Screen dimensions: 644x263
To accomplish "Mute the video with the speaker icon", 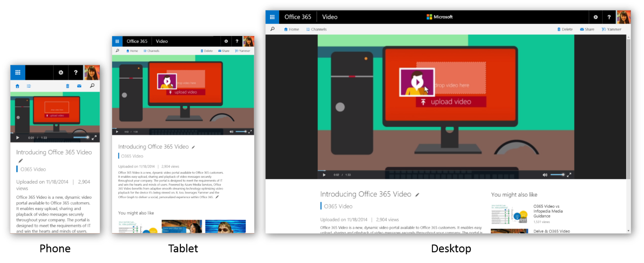I will click(545, 174).
